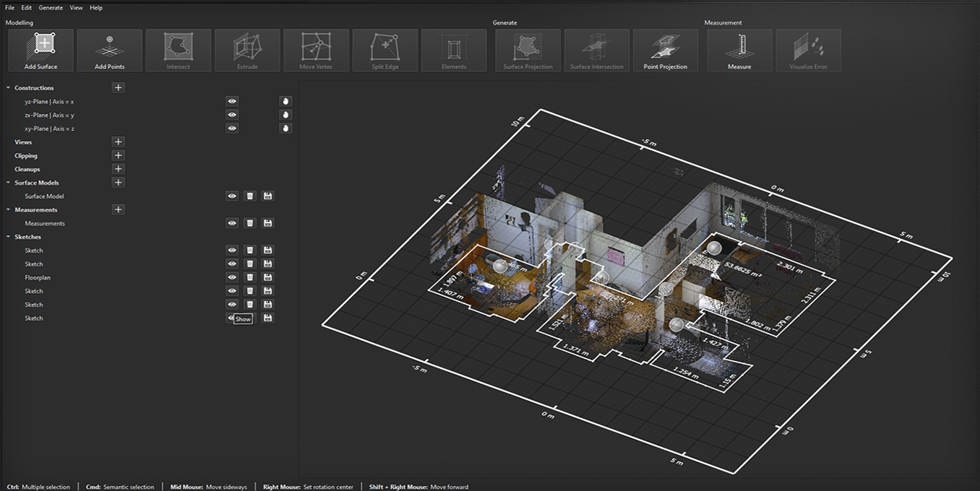The width and height of the screenshot is (980, 491).
Task: Toggle visibility of the Surface Model
Action: [x=232, y=196]
